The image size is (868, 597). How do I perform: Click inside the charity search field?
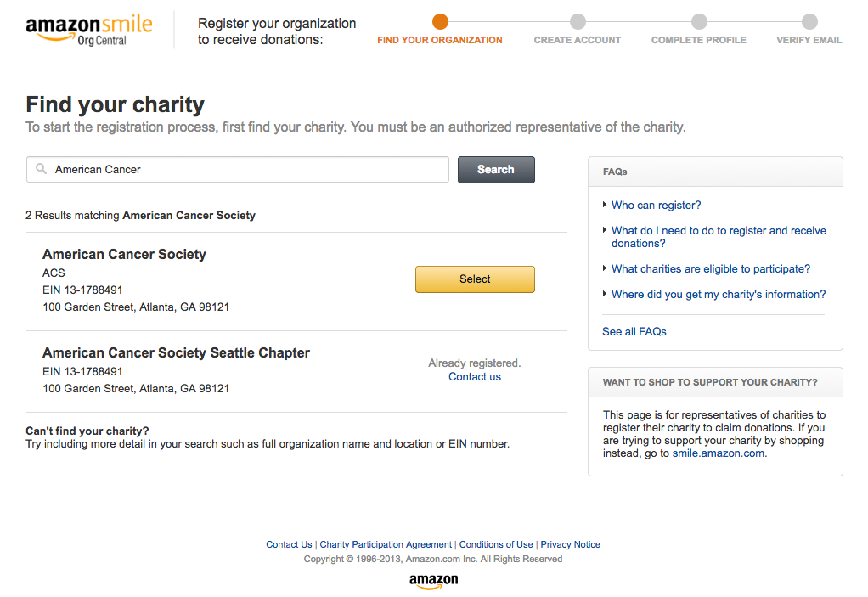pos(238,169)
